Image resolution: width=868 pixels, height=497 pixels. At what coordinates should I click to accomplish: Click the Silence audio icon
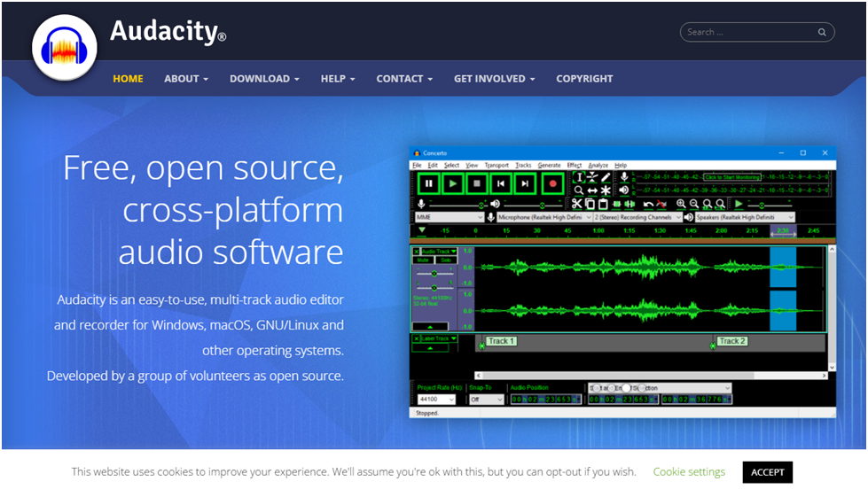(630, 204)
